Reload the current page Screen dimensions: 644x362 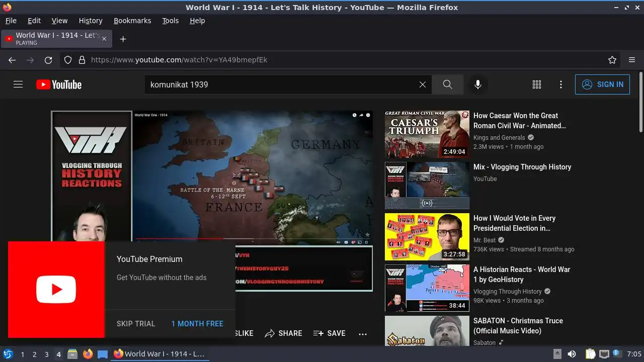(48, 60)
